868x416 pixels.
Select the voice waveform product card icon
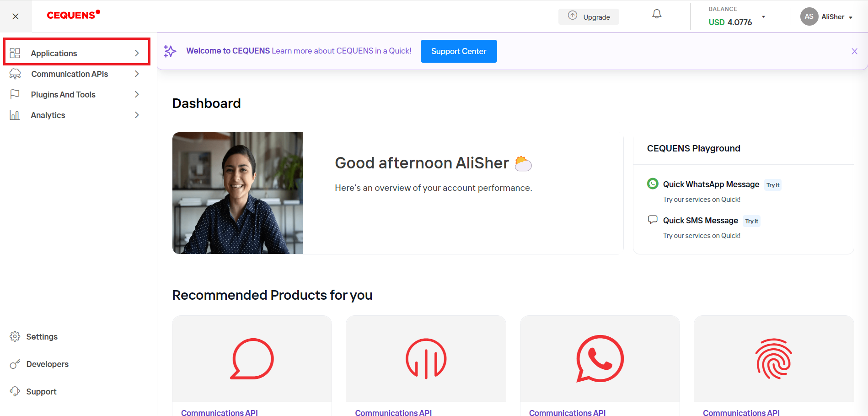click(x=426, y=358)
